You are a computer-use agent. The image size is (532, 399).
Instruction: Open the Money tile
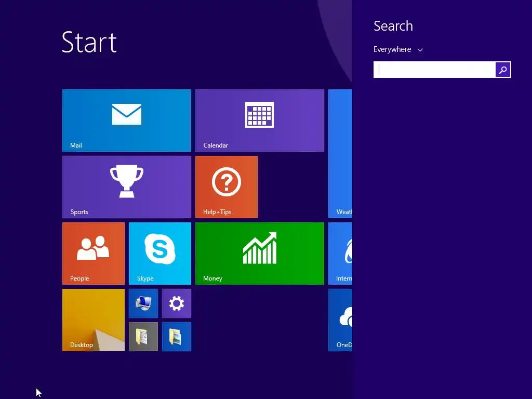(x=260, y=254)
